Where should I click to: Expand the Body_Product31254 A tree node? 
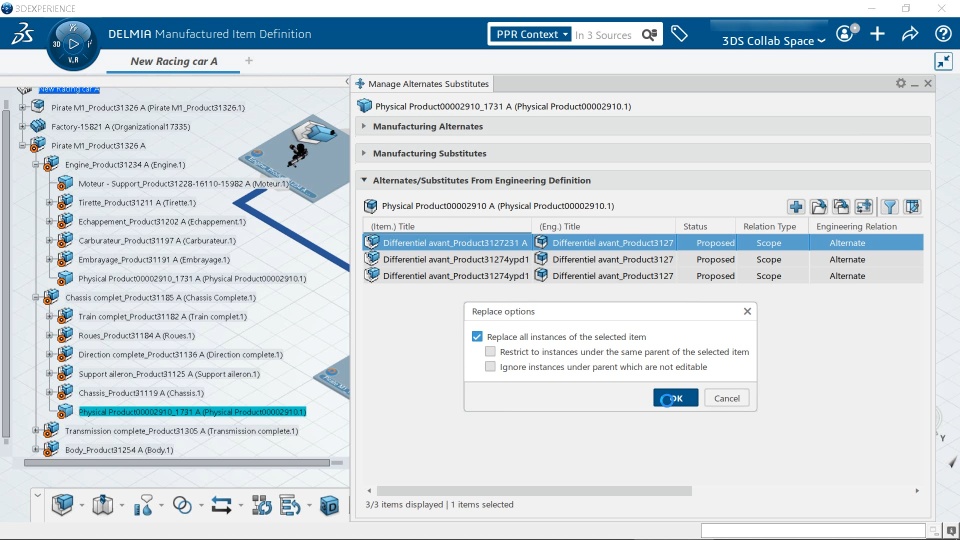(x=36, y=450)
